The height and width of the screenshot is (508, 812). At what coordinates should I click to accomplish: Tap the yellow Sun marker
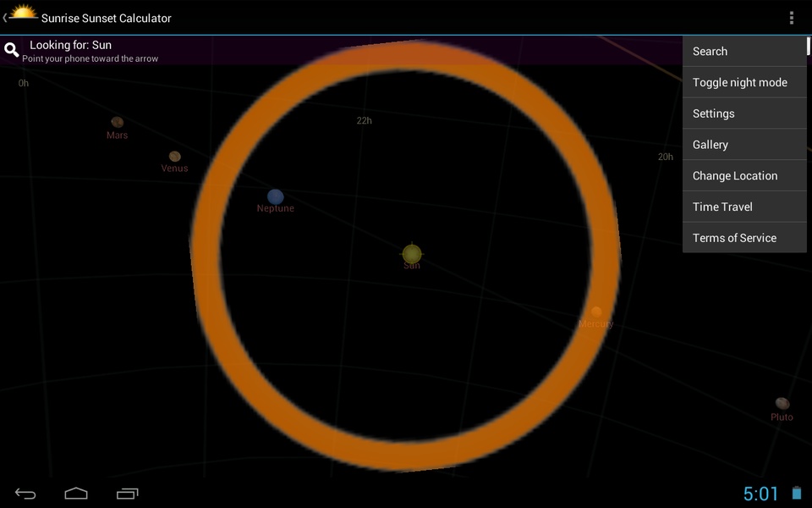(412, 253)
